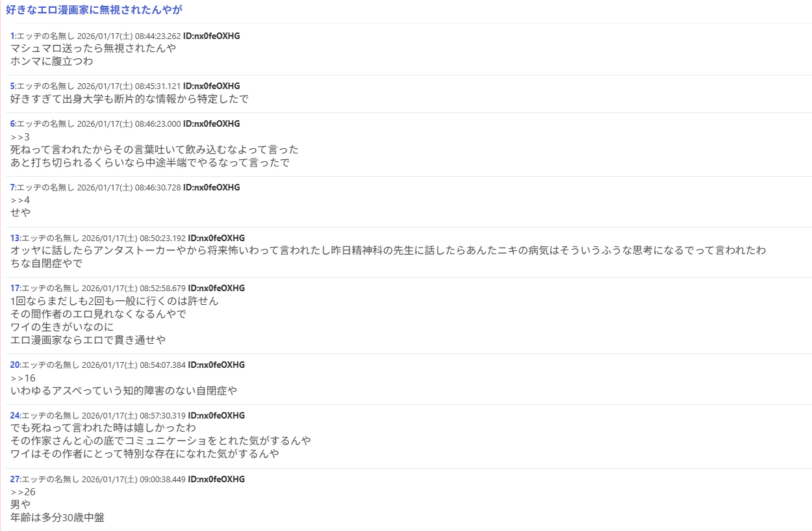The height and width of the screenshot is (531, 812).
Task: Click the poster ID on post 1
Action: coord(211,36)
